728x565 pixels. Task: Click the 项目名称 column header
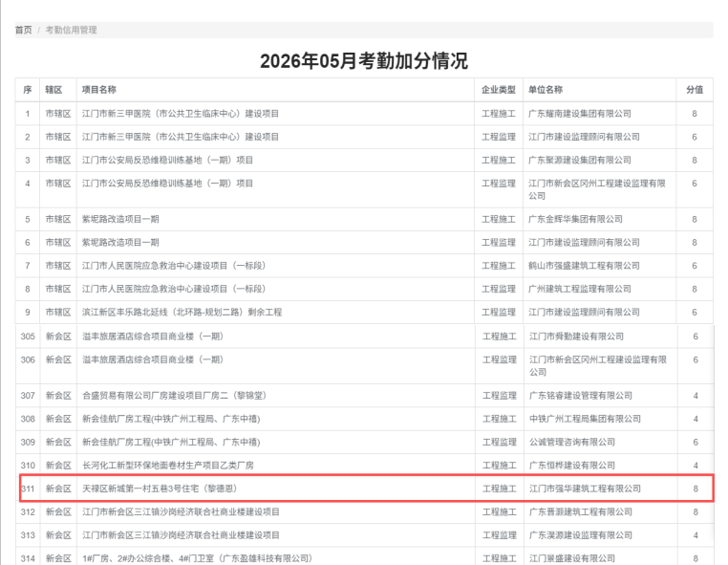tap(99, 90)
